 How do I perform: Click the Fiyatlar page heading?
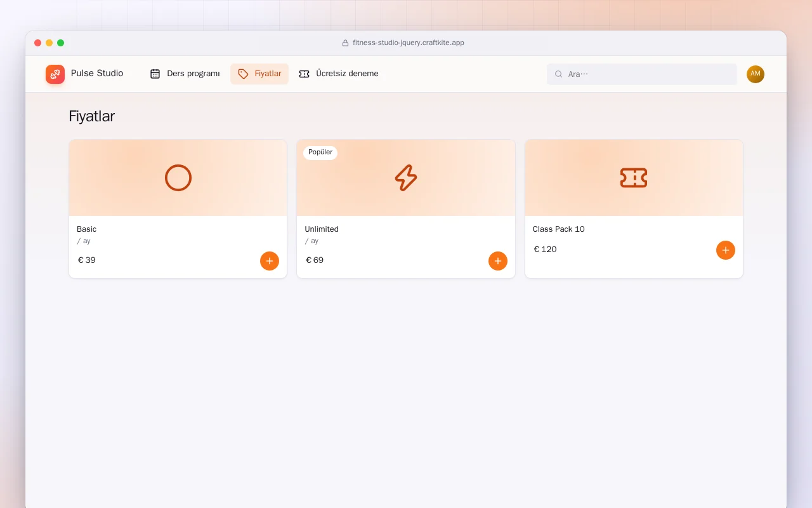tap(92, 116)
